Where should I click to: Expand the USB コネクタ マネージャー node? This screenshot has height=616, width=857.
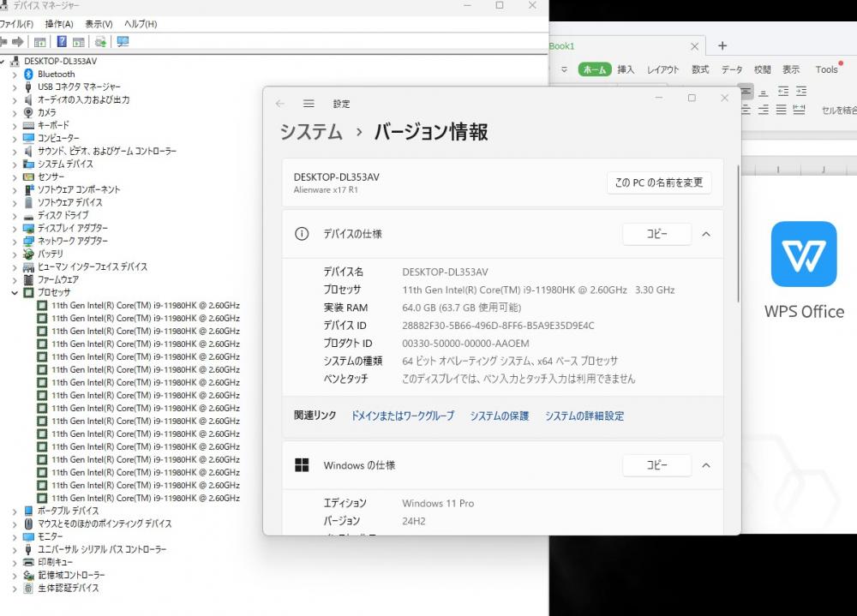pyautogui.click(x=15, y=87)
